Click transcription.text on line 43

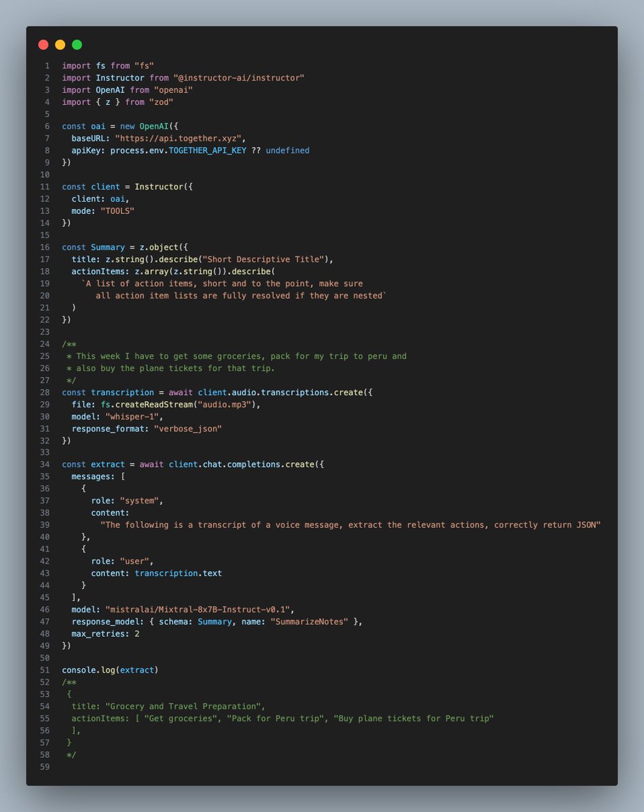coord(178,573)
